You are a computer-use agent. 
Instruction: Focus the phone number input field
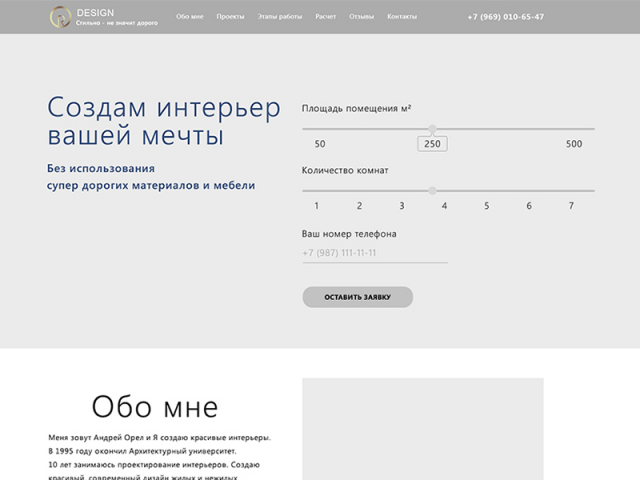click(x=375, y=253)
